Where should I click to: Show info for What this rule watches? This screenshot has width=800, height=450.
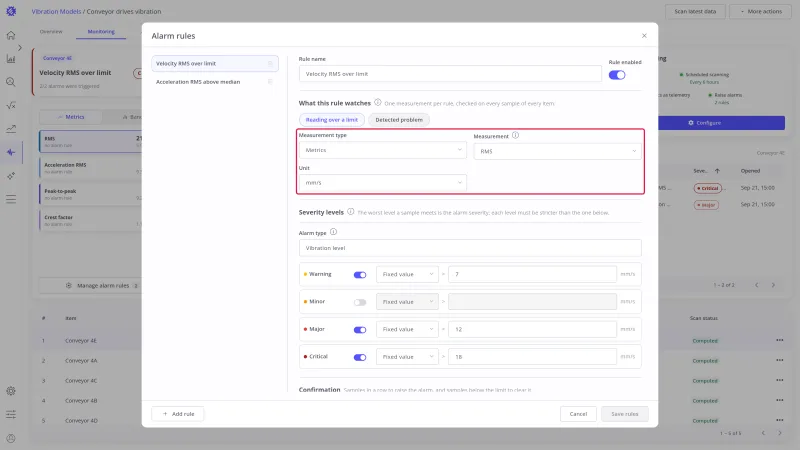point(378,103)
